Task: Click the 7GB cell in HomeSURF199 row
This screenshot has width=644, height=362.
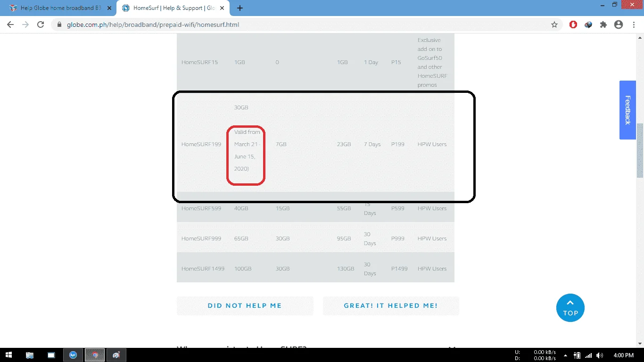Action: 281,144
